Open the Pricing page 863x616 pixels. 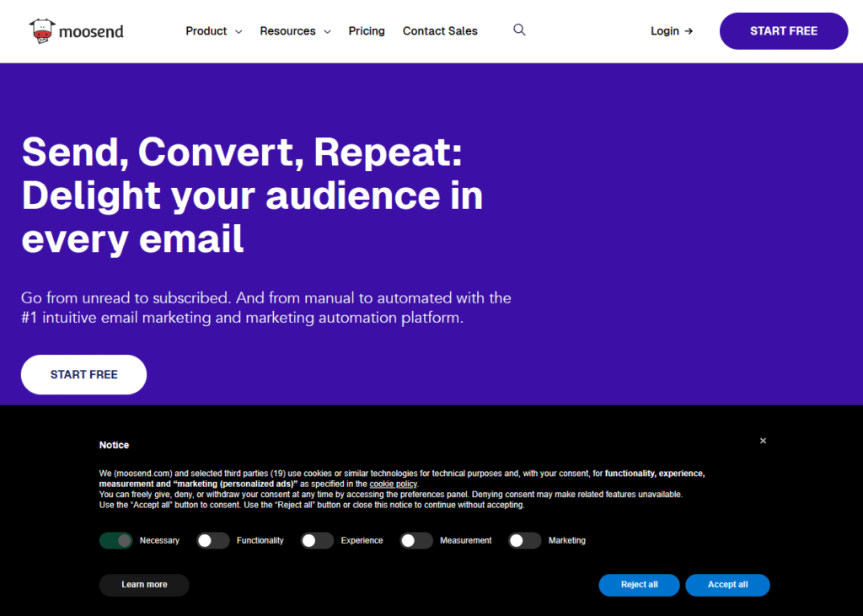point(367,31)
